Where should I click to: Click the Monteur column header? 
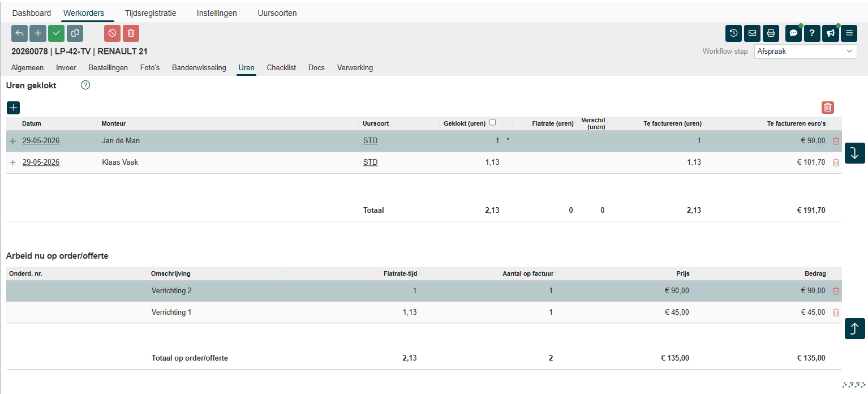click(x=113, y=123)
